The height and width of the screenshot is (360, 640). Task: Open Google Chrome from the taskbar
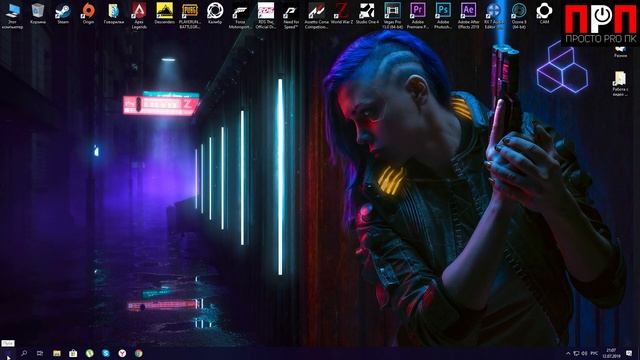point(138,353)
